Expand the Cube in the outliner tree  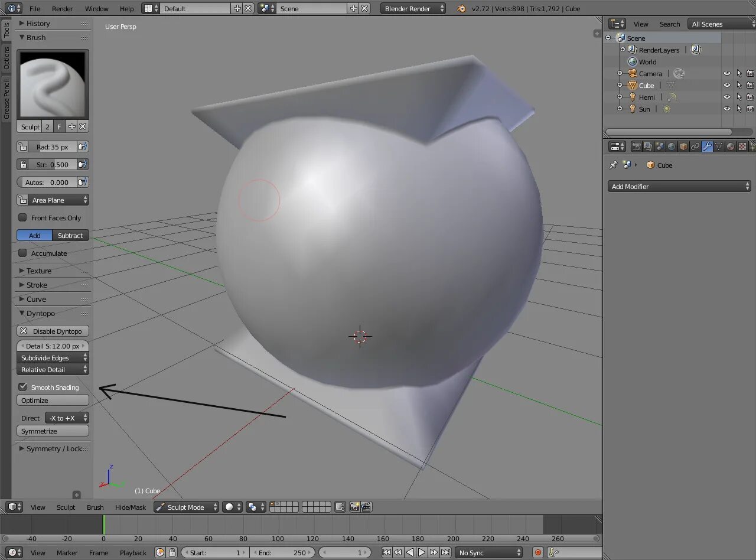620,85
